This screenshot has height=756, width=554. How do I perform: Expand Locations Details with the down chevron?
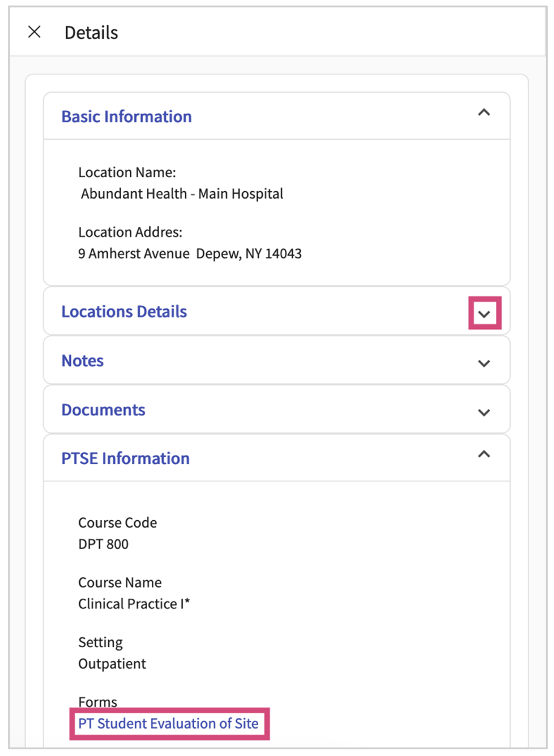484,314
